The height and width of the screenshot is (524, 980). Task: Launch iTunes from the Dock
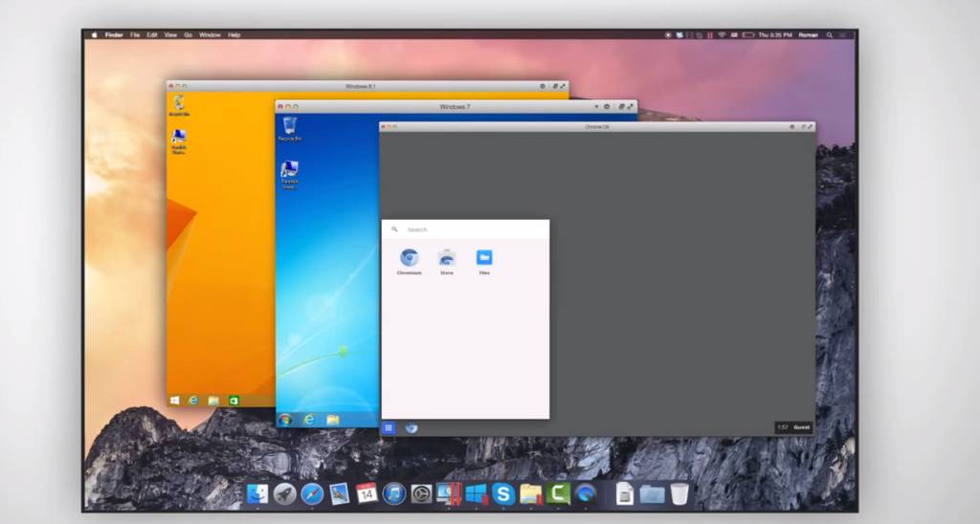pyautogui.click(x=393, y=494)
